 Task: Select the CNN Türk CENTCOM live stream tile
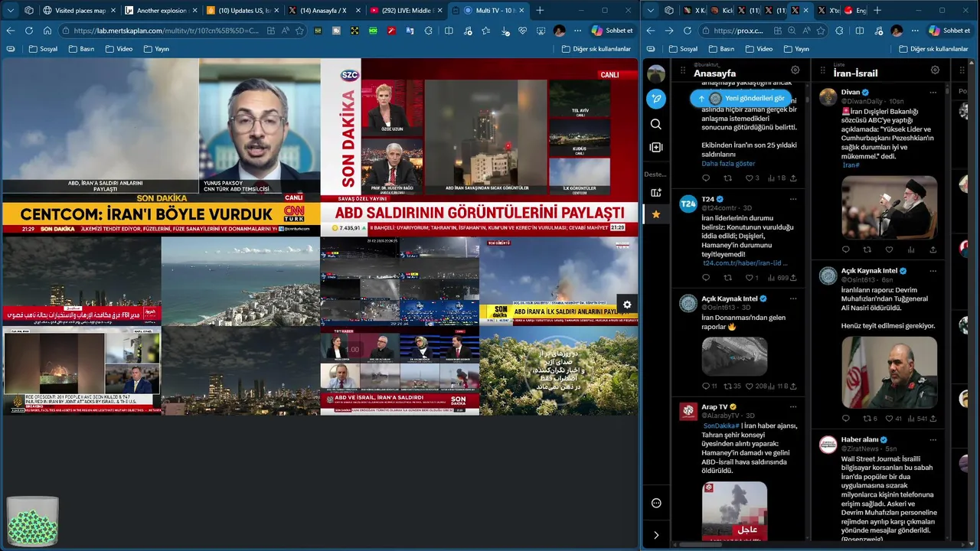161,147
